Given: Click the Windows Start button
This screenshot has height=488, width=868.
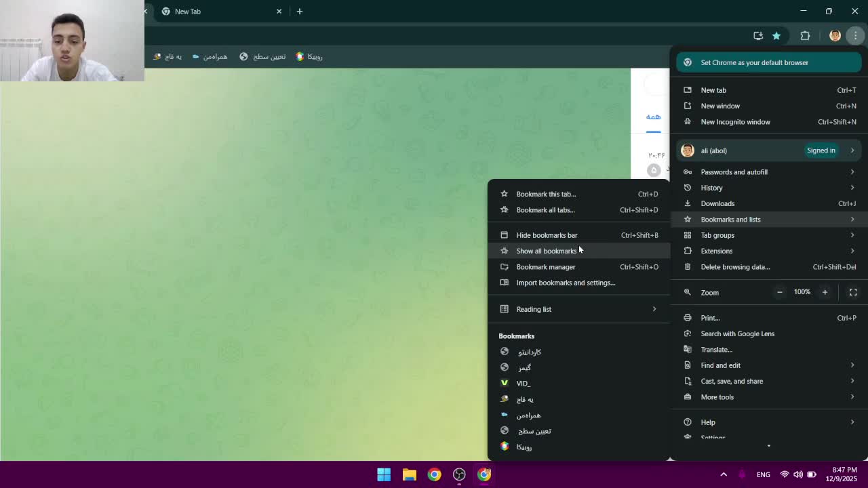Looking at the screenshot, I should pyautogui.click(x=384, y=474).
